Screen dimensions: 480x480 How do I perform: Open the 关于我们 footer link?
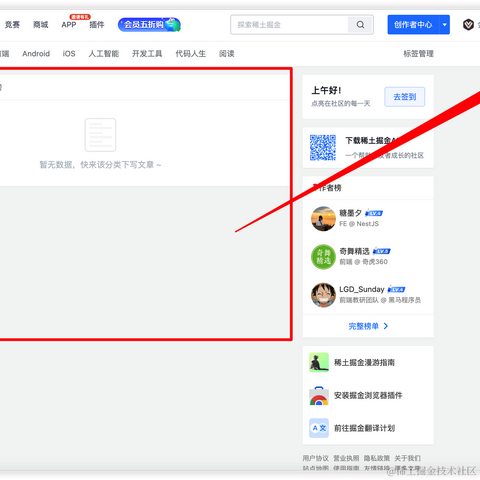(407, 458)
